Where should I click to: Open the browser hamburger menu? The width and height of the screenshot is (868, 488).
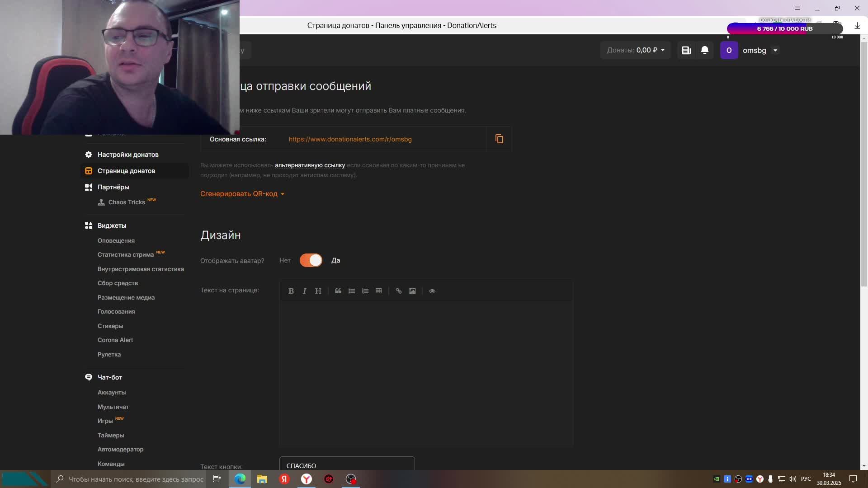(797, 8)
